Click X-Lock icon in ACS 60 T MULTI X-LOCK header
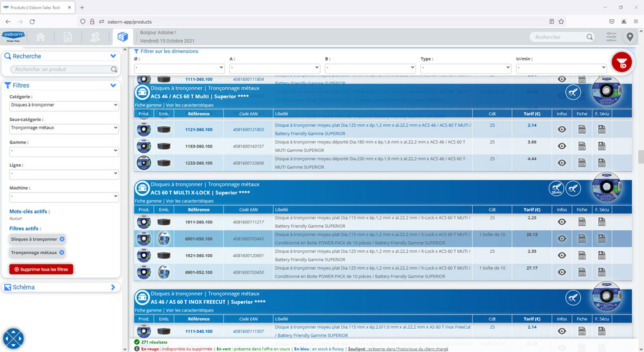This screenshot has height=352, width=644. [556, 189]
